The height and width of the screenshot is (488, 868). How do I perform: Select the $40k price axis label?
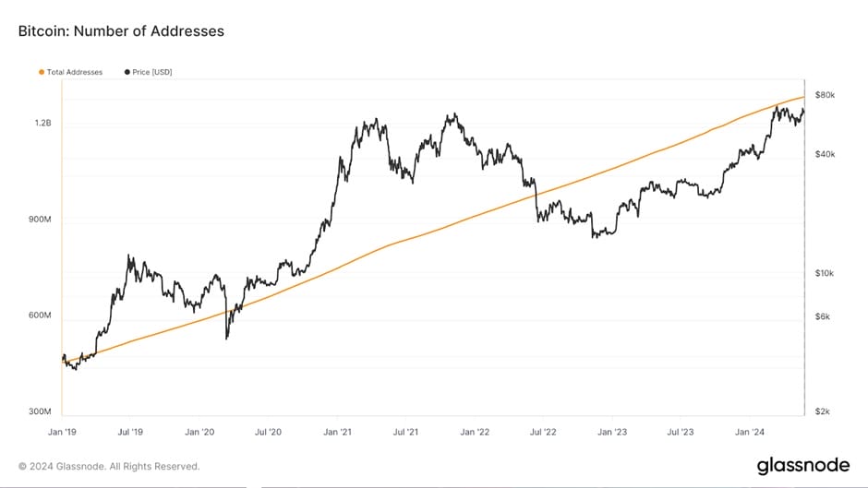pyautogui.click(x=826, y=154)
